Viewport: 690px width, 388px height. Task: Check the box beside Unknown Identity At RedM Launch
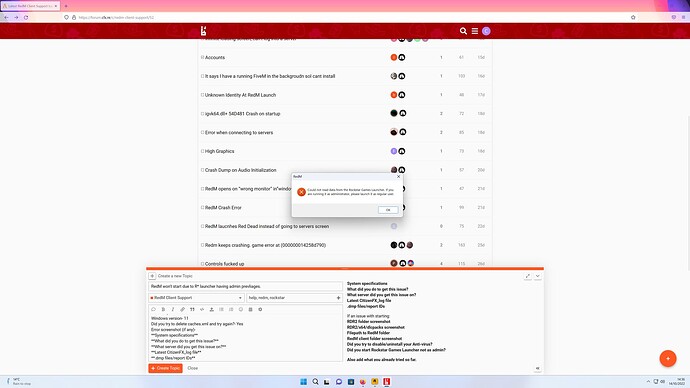click(202, 95)
